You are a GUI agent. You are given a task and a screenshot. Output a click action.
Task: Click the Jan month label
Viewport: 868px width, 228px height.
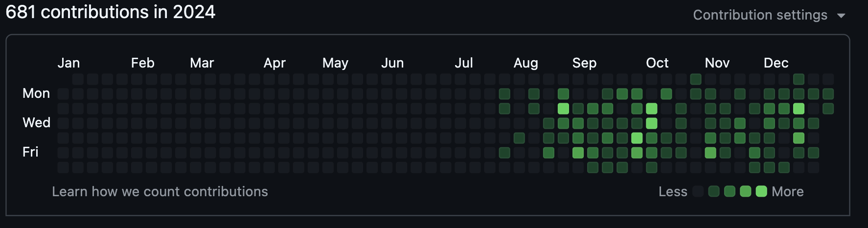[69, 63]
